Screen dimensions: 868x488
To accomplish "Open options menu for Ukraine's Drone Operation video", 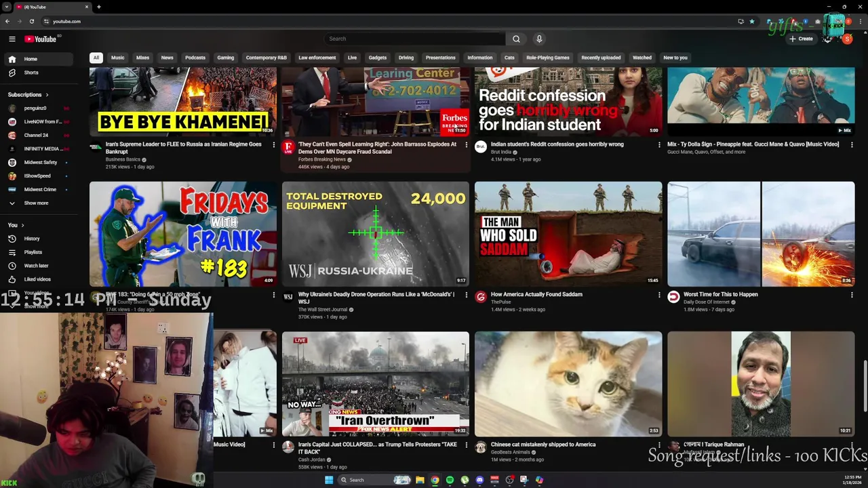I will click(x=466, y=295).
